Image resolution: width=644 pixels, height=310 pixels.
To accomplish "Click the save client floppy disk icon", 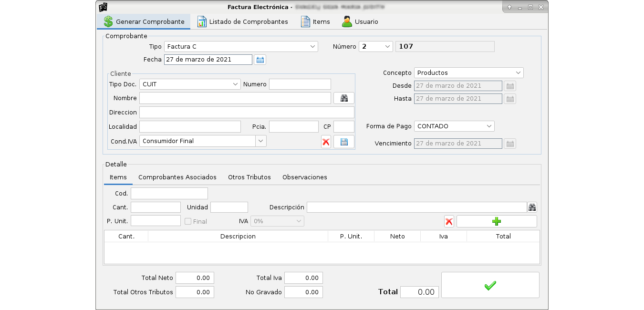I will click(x=343, y=142).
